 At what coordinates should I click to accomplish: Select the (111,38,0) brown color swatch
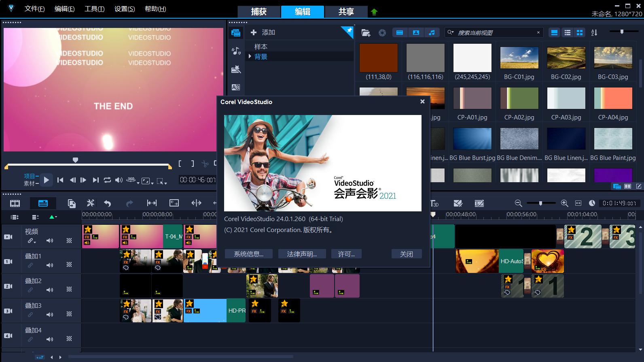[379, 58]
